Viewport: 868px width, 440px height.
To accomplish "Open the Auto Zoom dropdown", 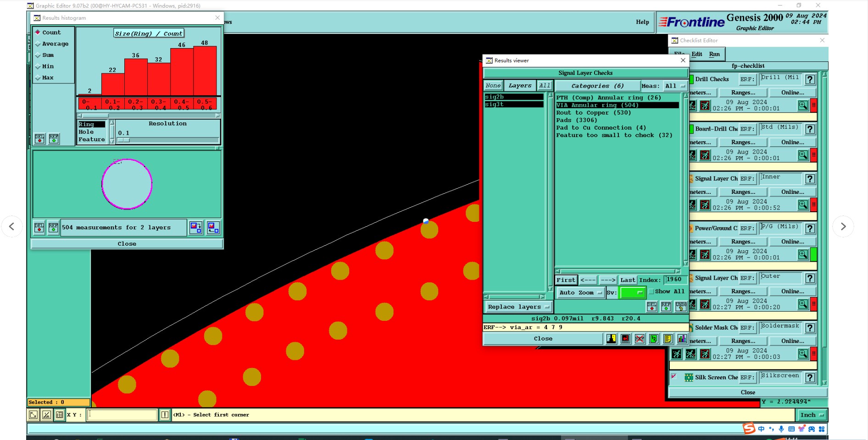I will click(x=580, y=292).
